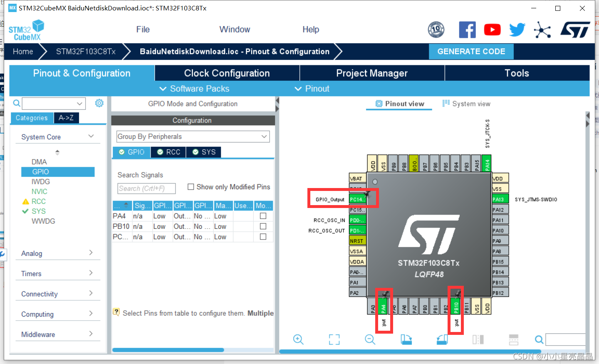Click the STM32 CubeMX logo

click(x=26, y=30)
